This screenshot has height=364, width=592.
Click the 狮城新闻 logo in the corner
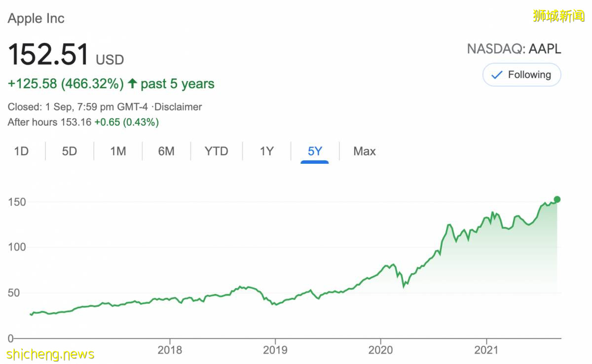558,15
